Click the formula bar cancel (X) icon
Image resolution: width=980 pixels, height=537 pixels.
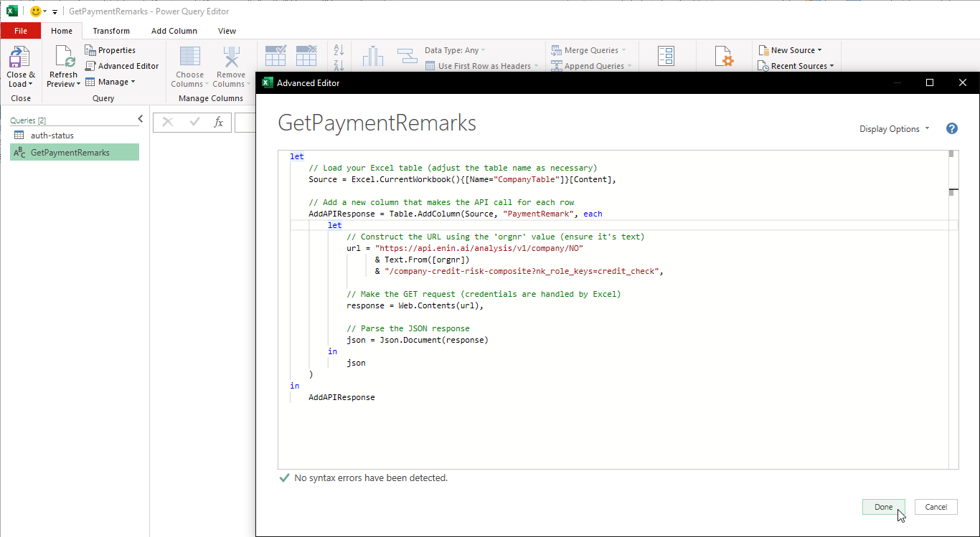pyautogui.click(x=168, y=123)
